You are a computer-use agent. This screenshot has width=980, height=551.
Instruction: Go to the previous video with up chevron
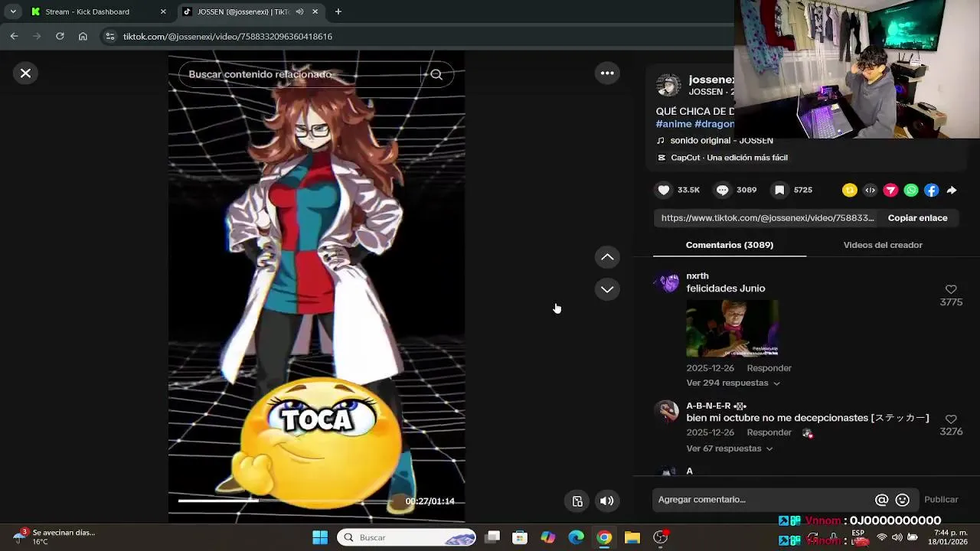[x=607, y=257]
